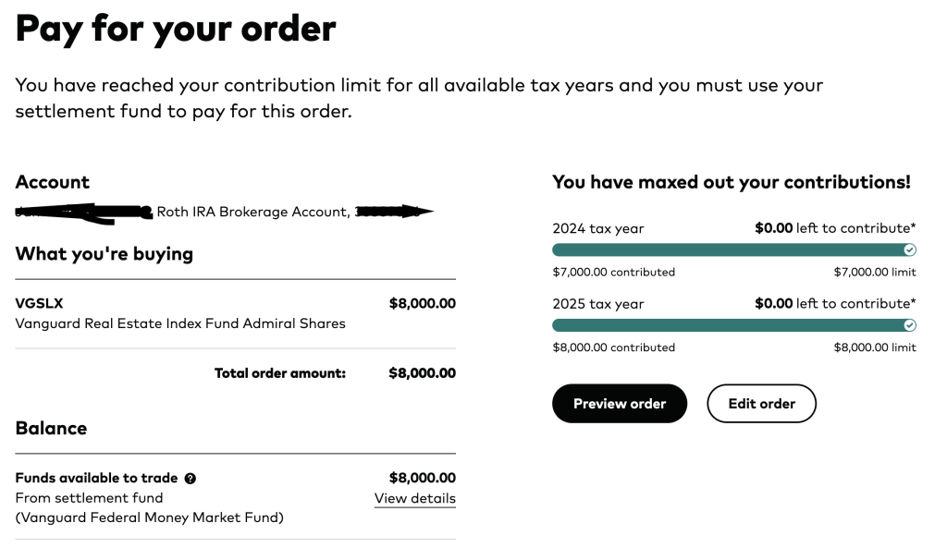Click the checkmark icon on 2025 tax year bar
This screenshot has height=560, width=947.
[910, 325]
